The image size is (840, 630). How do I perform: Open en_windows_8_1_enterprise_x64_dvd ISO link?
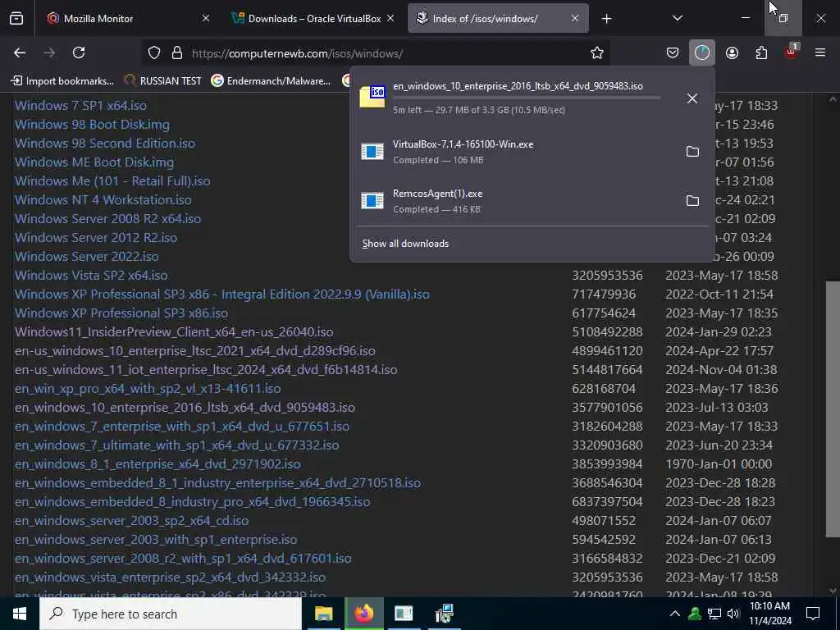(157, 464)
